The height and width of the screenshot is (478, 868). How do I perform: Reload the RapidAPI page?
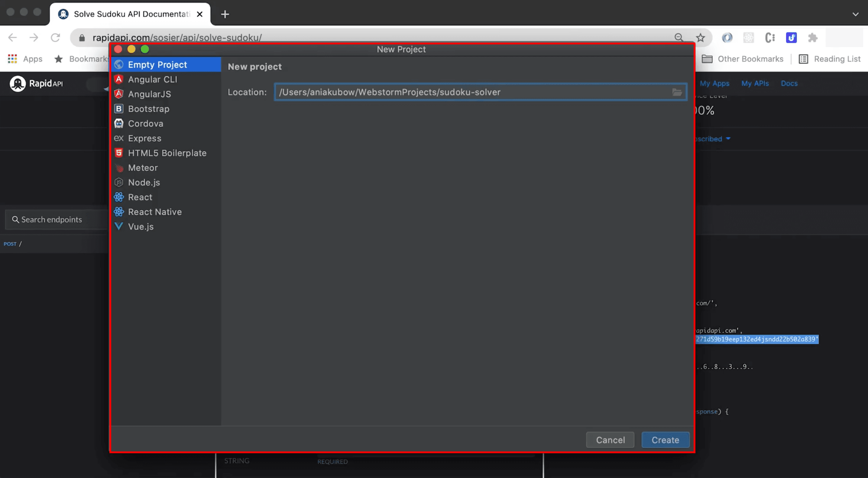pyautogui.click(x=56, y=37)
